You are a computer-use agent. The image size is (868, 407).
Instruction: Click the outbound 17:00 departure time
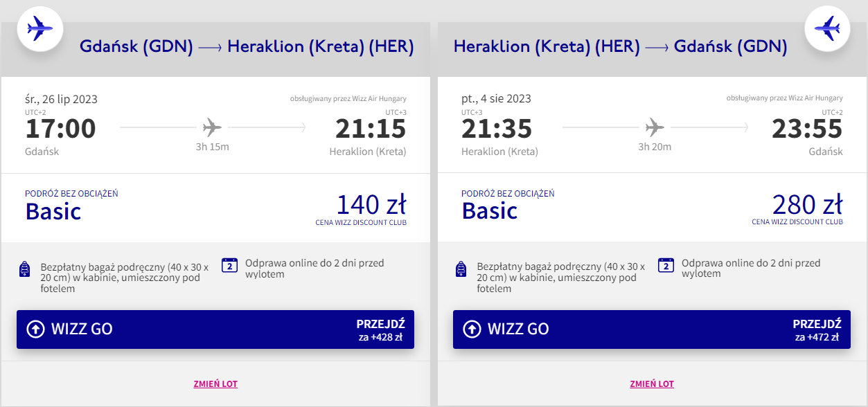[x=61, y=129]
